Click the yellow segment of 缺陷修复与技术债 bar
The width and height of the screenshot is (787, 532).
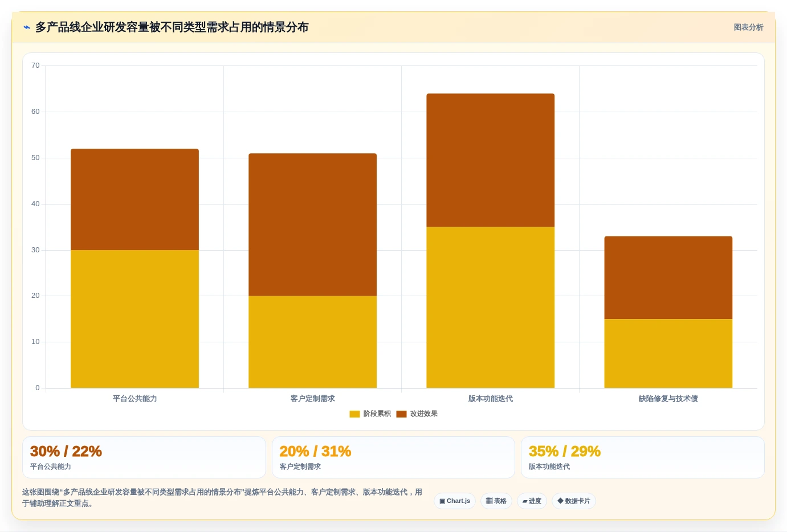tap(668, 354)
